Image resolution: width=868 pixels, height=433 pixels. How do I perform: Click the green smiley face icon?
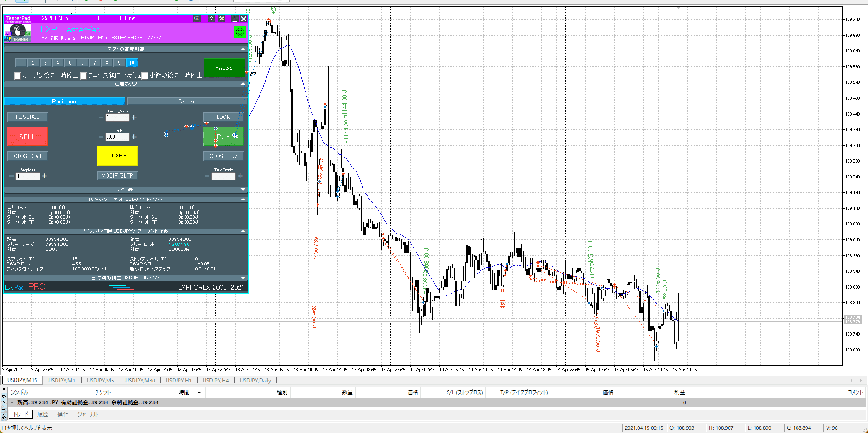coord(240,32)
